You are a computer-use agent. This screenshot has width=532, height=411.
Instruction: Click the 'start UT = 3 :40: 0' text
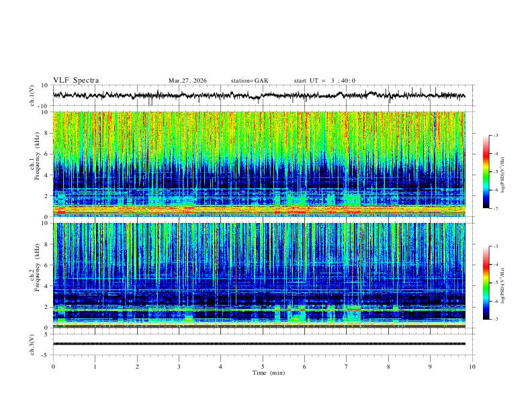[x=324, y=81]
